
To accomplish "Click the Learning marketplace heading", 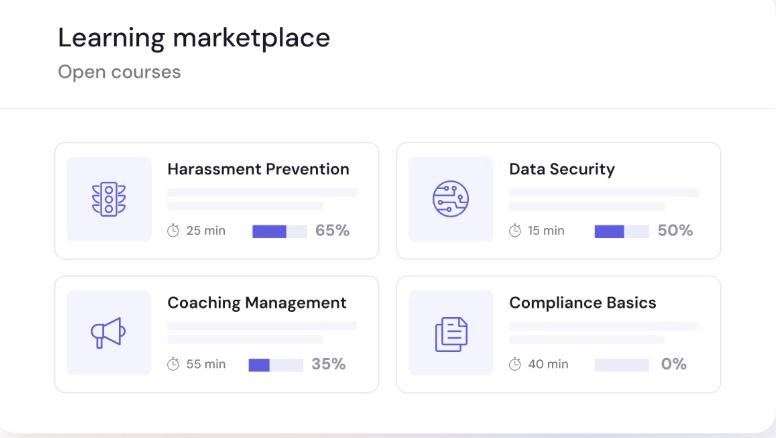I will tap(194, 38).
